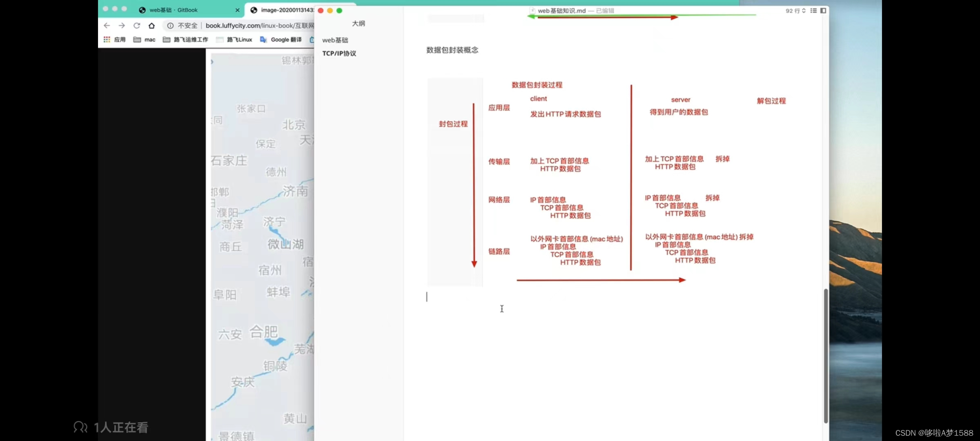Toggle the sidebar panel icon in Typora
Image resolution: width=980 pixels, height=441 pixels.
823,11
